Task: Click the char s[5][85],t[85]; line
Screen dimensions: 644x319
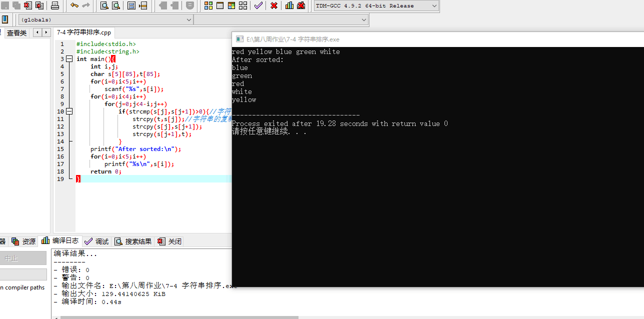Action: click(x=125, y=74)
